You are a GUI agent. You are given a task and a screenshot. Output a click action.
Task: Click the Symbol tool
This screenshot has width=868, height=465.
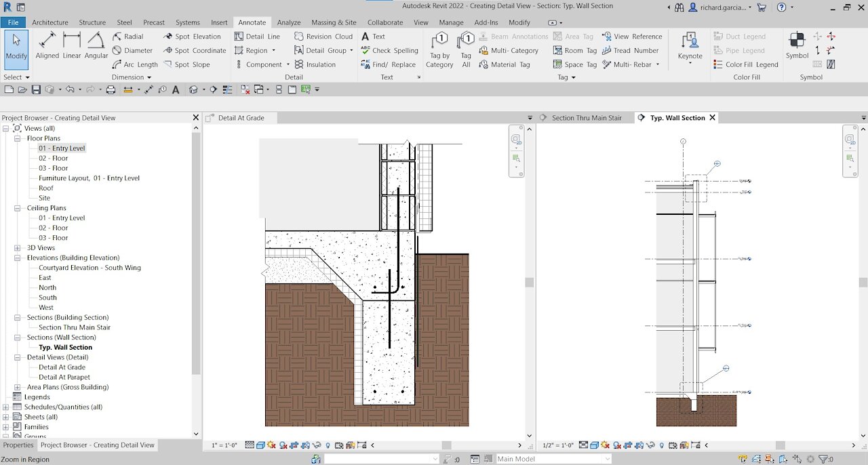(797, 46)
